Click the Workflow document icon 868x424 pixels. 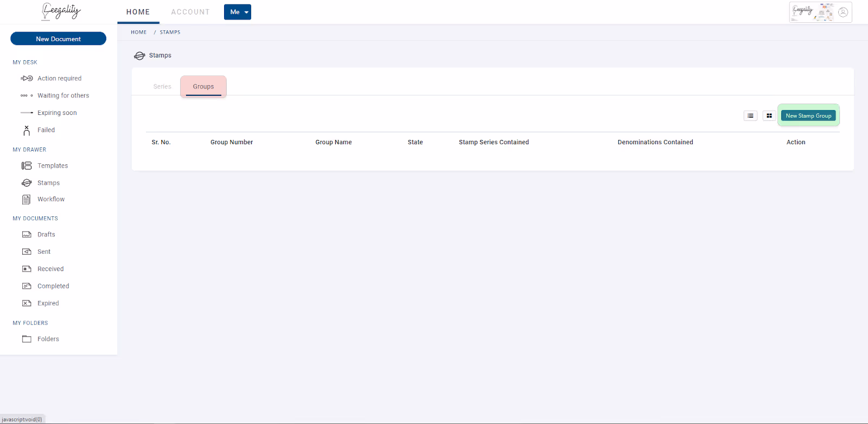click(x=27, y=200)
